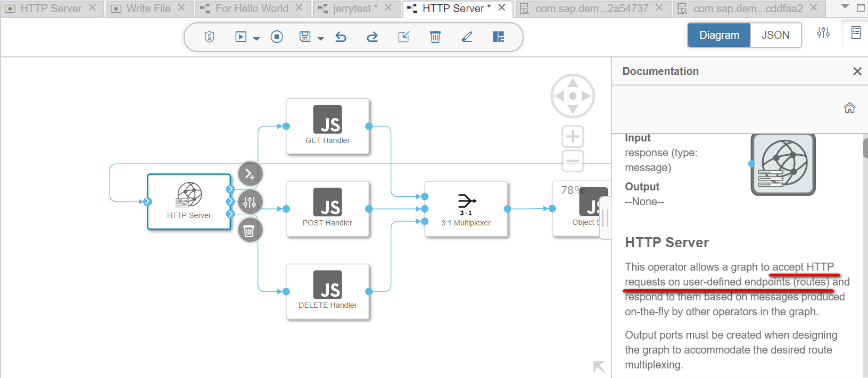Zoom out of the diagram canvas
Screen dimensions: 868x378
pyautogui.click(x=573, y=161)
